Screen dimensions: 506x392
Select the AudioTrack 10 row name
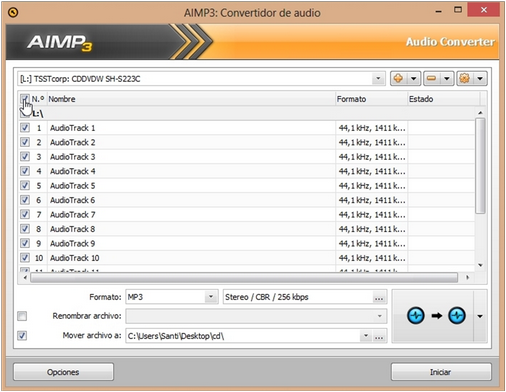click(75, 258)
